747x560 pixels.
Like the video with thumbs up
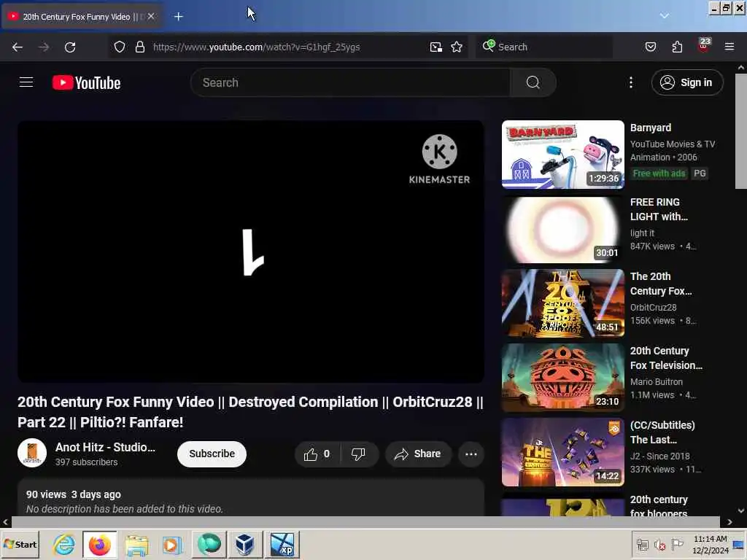[x=317, y=454]
